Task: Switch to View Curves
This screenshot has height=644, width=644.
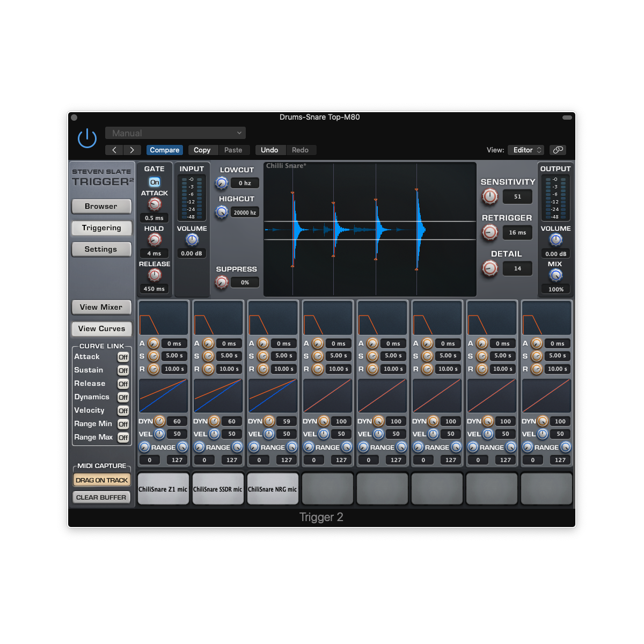Action: tap(101, 328)
